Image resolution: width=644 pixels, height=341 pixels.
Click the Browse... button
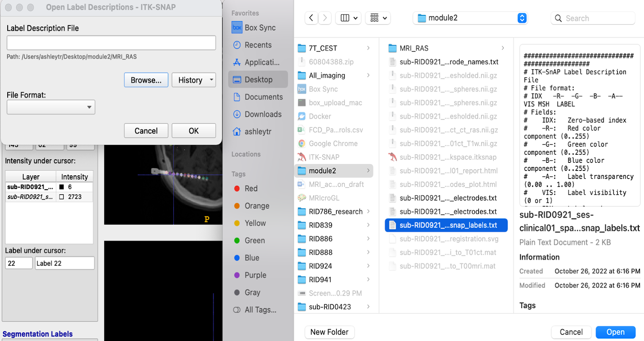[x=146, y=80]
